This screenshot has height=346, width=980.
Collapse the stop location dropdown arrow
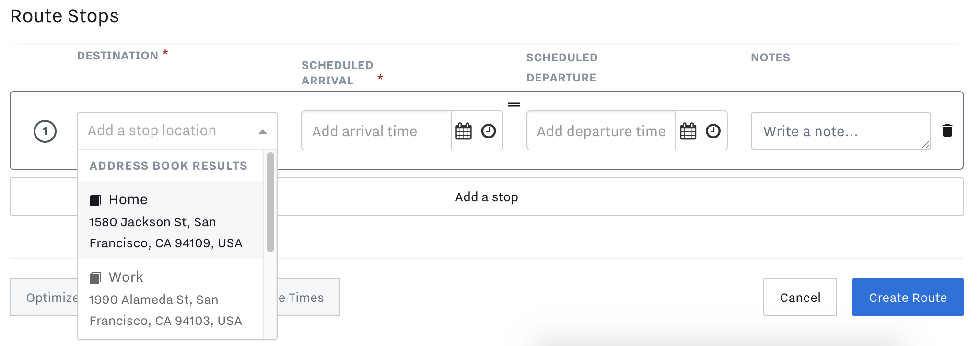coord(262,132)
